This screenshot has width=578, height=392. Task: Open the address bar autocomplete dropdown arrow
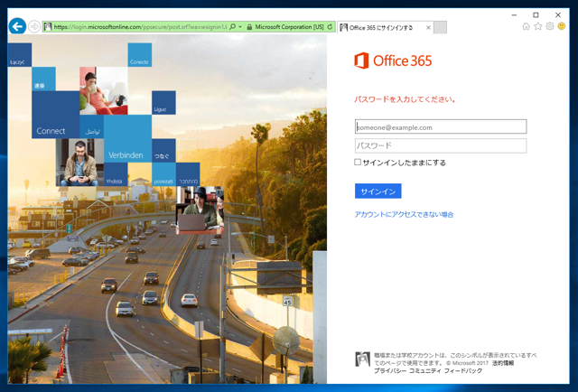click(240, 27)
